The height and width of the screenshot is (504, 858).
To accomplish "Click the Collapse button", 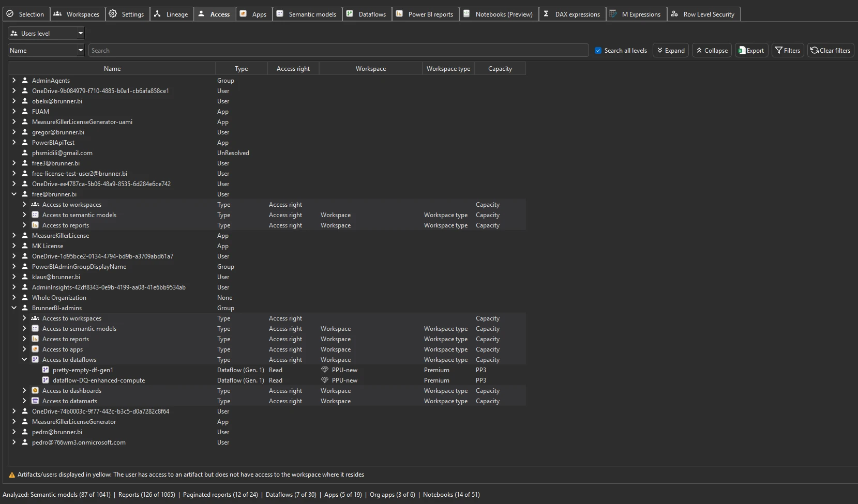I will coord(712,50).
